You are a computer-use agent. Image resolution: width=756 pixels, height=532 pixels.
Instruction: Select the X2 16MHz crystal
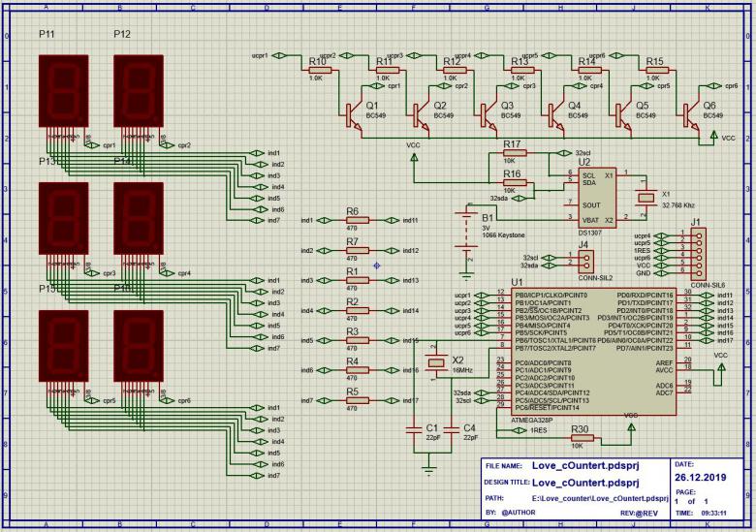click(x=436, y=362)
